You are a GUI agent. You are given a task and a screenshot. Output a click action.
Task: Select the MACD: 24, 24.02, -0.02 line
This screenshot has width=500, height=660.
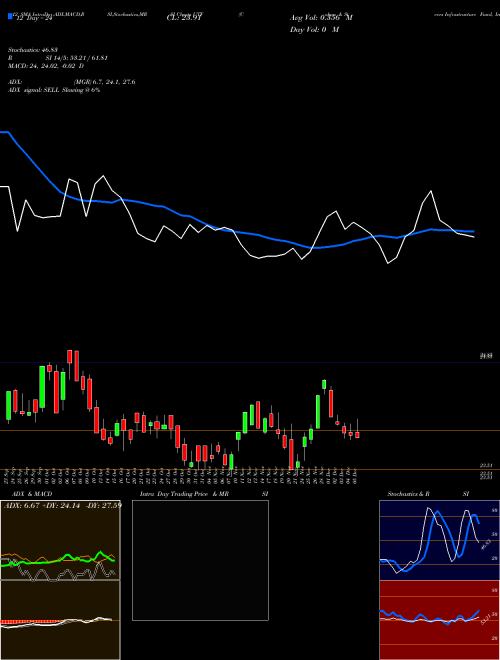46,66
